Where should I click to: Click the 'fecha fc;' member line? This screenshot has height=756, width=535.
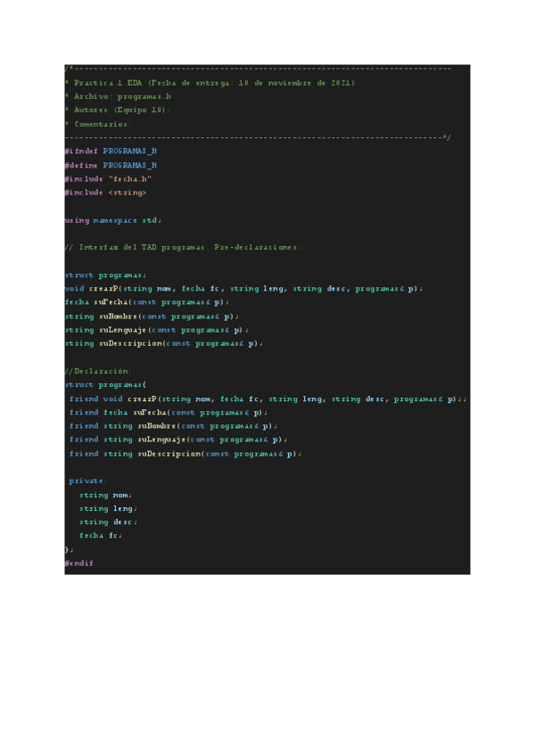pos(100,535)
